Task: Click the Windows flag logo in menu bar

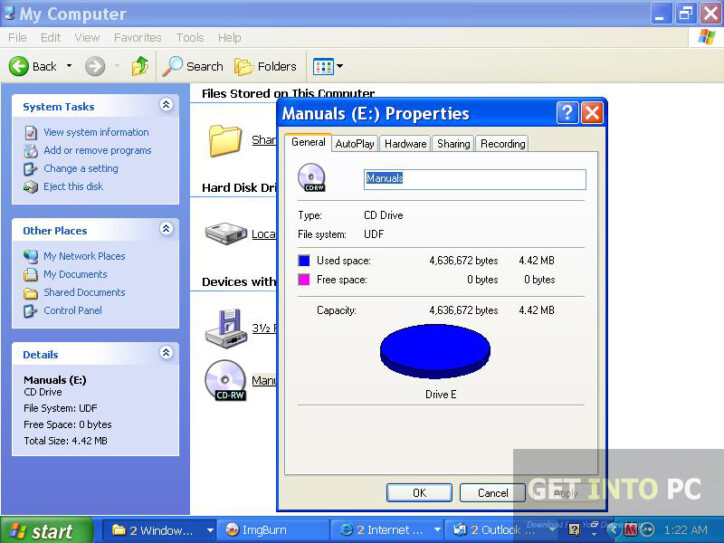Action: click(x=706, y=37)
